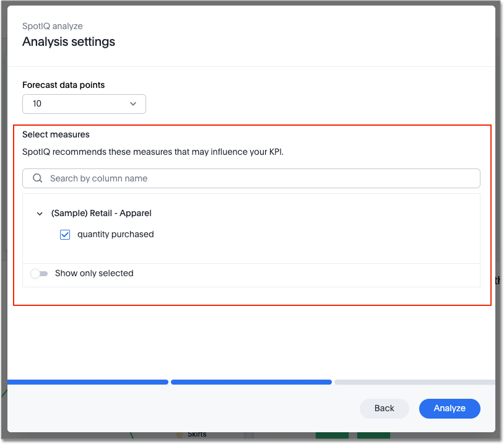The width and height of the screenshot is (504, 444).
Task: Click the quantity purchased label text
Action: [x=115, y=234]
